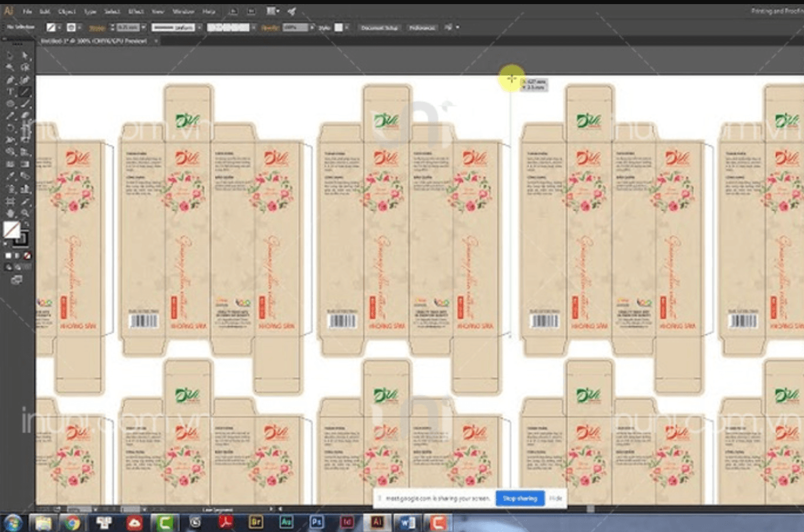Select the Lasso tool
804x532 pixels.
tap(25, 67)
